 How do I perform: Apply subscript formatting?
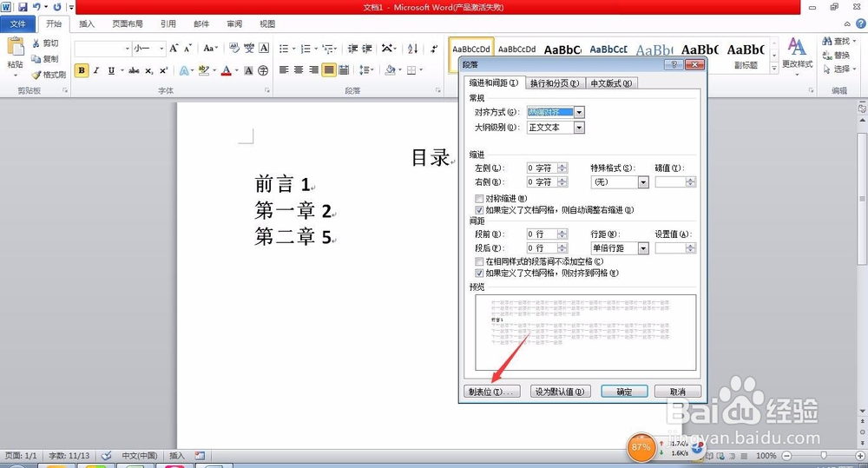149,71
